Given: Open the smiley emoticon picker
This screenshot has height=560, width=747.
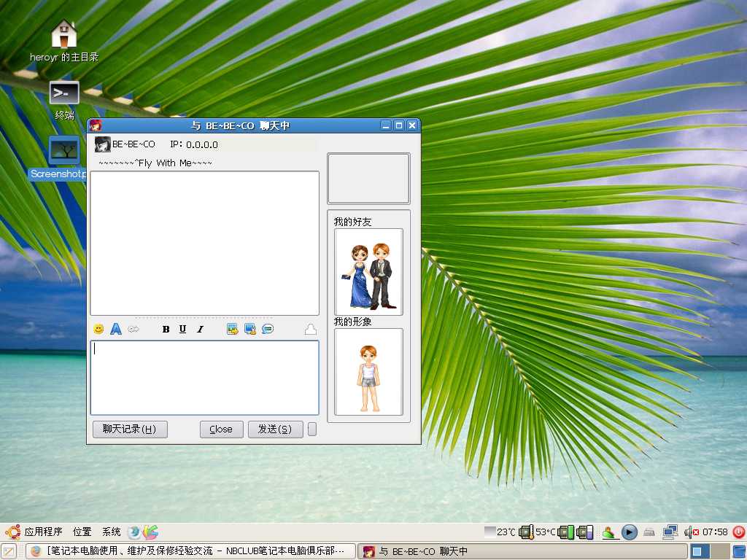Looking at the screenshot, I should click(x=98, y=330).
